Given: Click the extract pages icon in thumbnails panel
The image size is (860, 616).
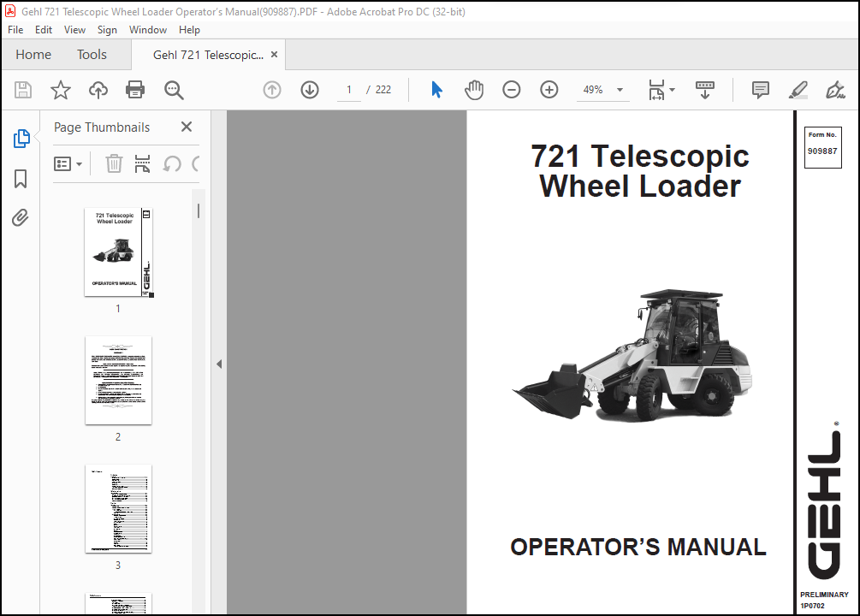Looking at the screenshot, I should tap(143, 163).
